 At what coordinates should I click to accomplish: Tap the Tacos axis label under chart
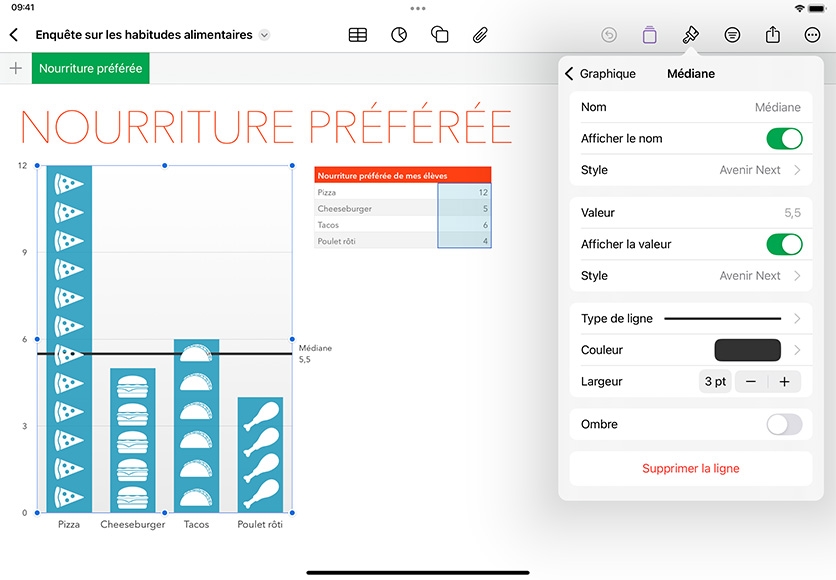[196, 525]
